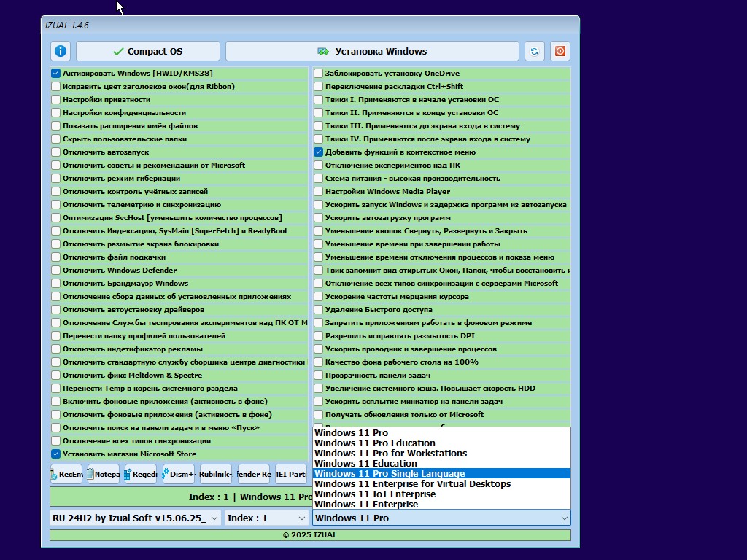Open the blue info icon button
This screenshot has height=560, width=747.
(61, 51)
